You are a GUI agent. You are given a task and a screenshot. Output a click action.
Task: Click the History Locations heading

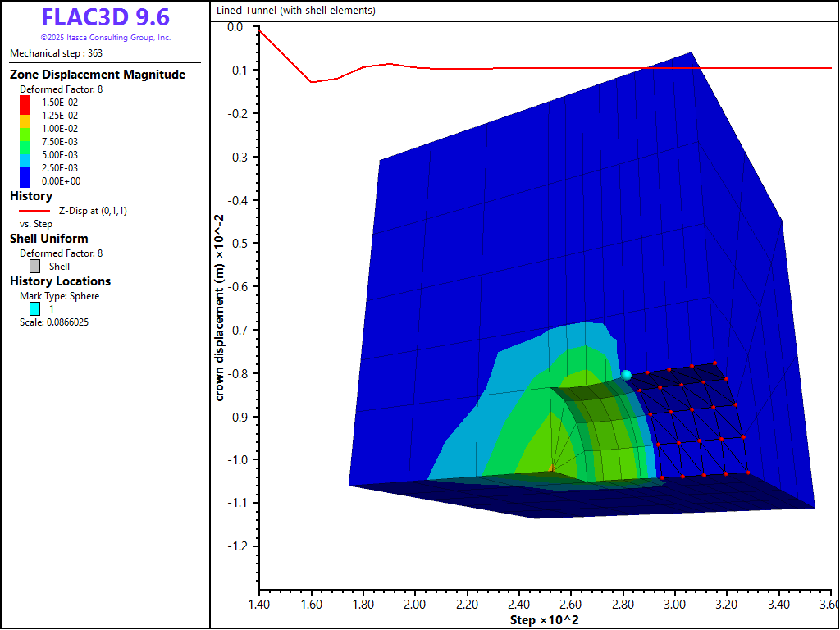(60, 281)
